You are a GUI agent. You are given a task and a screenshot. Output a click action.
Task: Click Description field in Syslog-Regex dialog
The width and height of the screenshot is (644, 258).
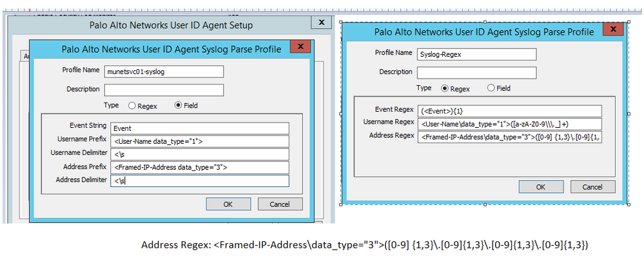[x=477, y=73]
